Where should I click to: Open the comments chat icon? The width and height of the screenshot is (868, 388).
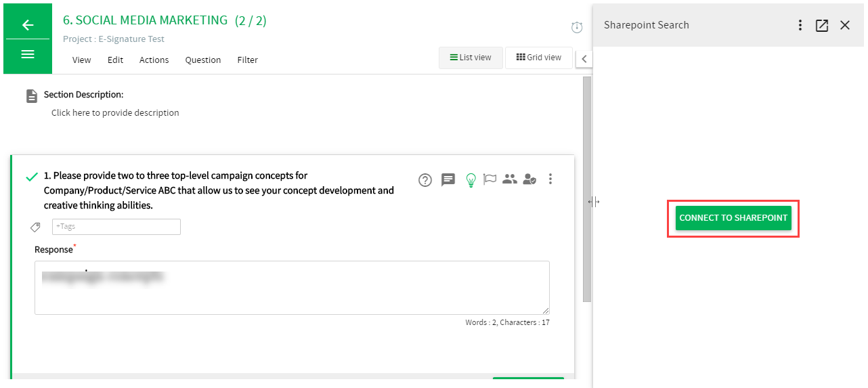[448, 180]
